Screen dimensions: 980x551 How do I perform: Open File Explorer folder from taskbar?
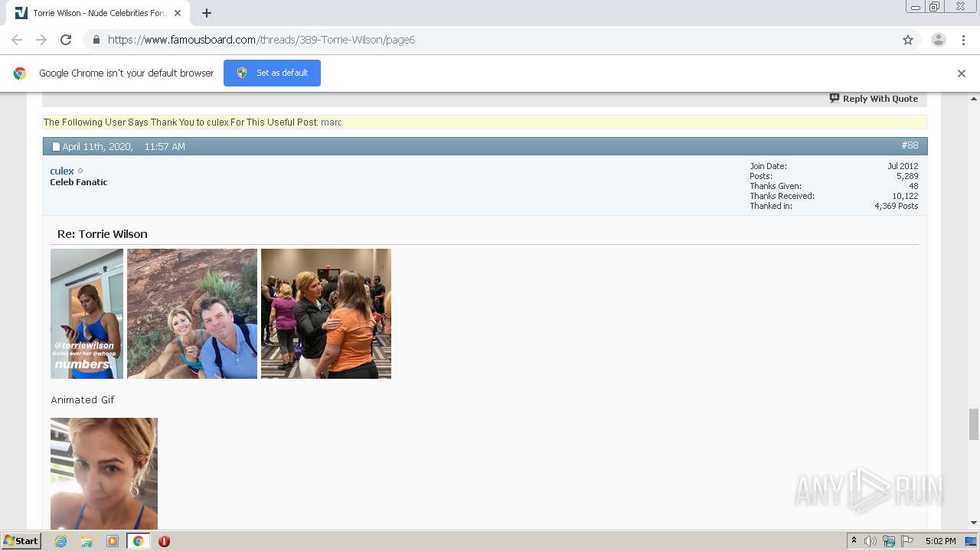(87, 541)
